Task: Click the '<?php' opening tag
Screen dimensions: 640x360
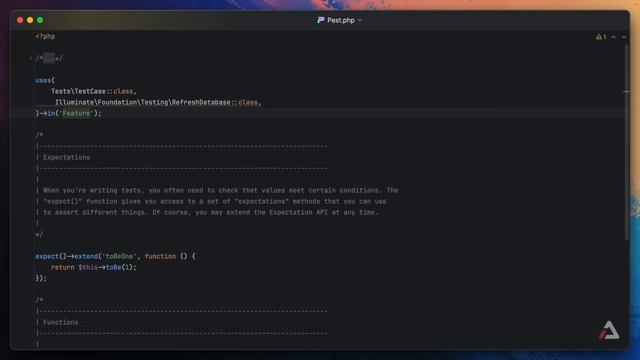Action: coord(45,36)
